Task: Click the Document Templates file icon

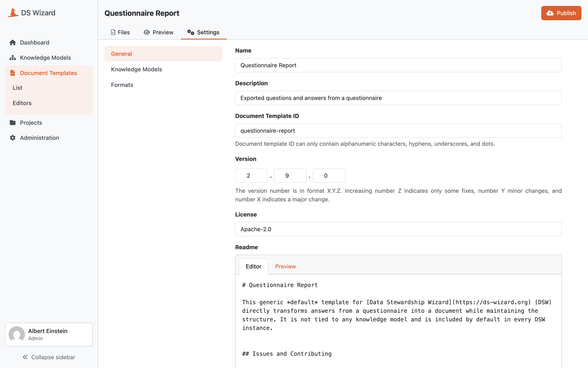Action: (13, 73)
